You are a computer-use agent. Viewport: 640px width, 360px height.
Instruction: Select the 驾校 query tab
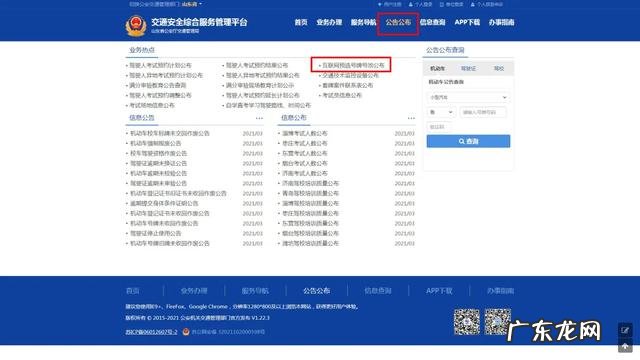tap(499, 69)
